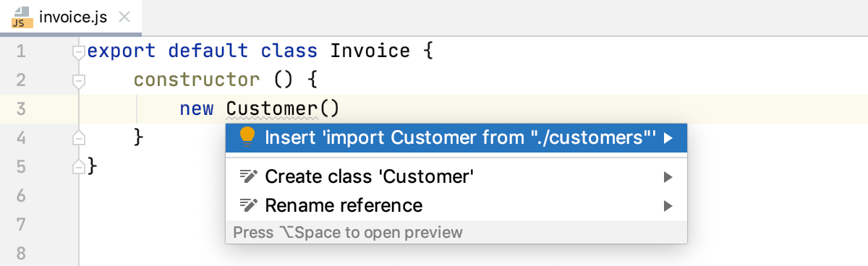Click the pencil icon beside Rename reference
Image resolution: width=868 pixels, height=266 pixels.
point(248,205)
